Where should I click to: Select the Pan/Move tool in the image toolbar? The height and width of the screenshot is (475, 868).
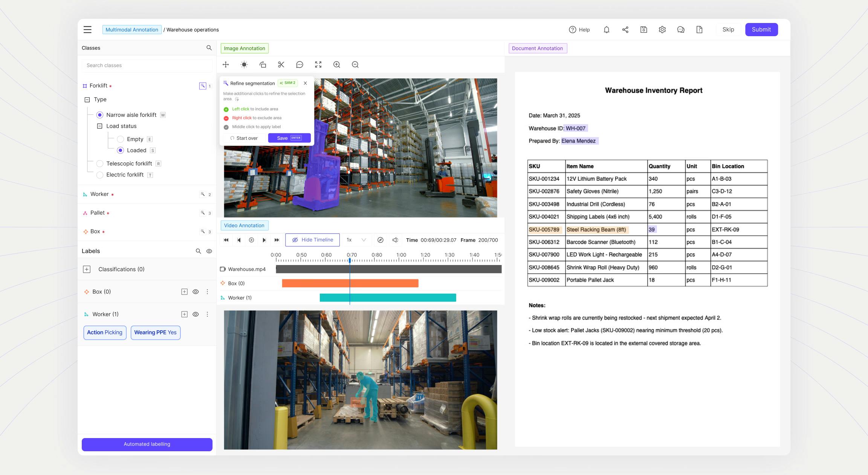click(225, 64)
